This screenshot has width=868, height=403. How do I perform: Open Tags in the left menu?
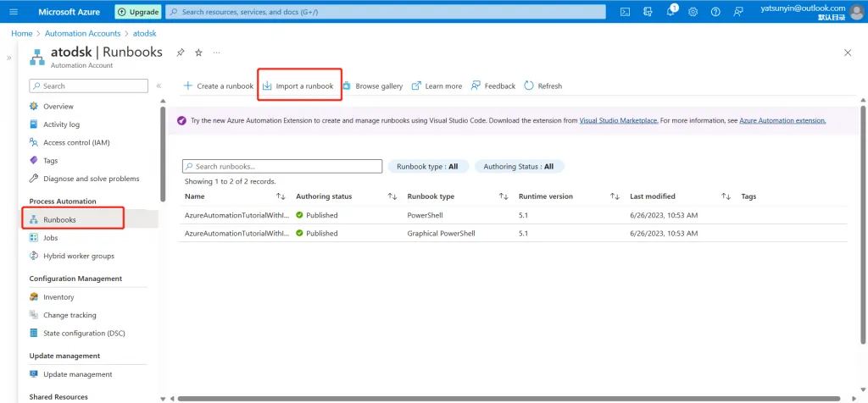click(50, 161)
